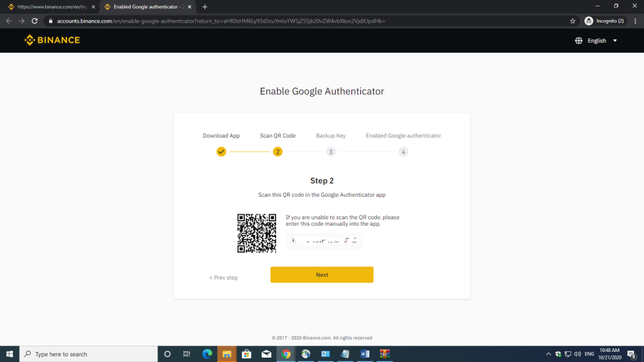Click the Download App step label
This screenshot has width=644, height=362.
221,136
